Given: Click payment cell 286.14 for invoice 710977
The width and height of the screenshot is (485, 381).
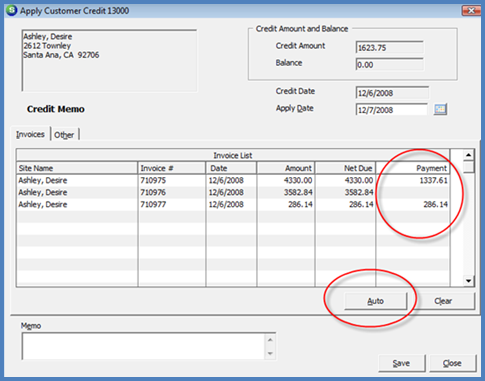Looking at the screenshot, I should [x=413, y=204].
